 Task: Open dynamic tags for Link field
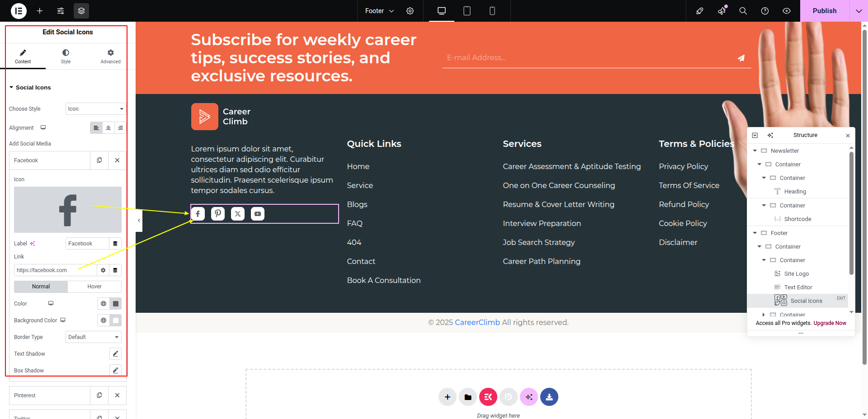(115, 270)
